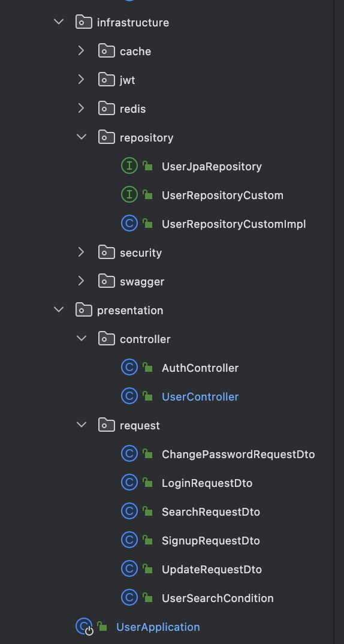This screenshot has width=344, height=644.
Task: Collapse the presentation folder
Action: 59,309
